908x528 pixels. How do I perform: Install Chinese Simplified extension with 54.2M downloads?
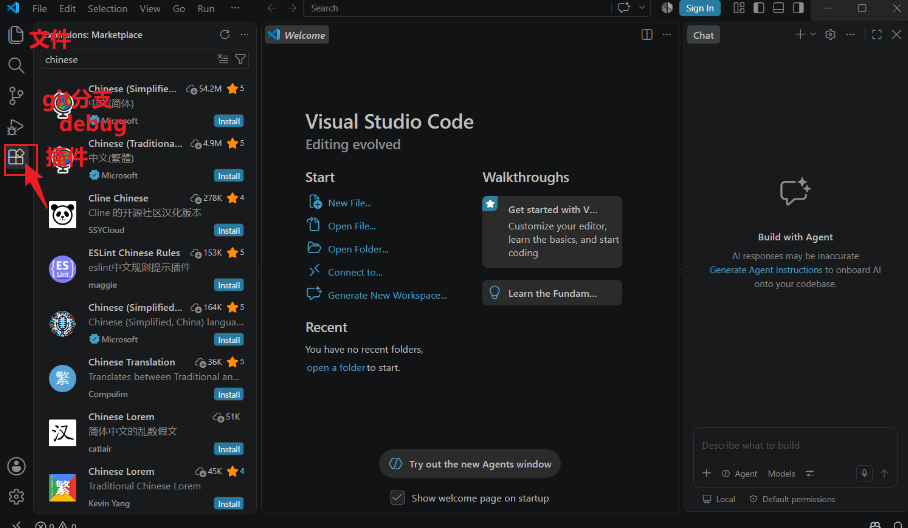pos(229,121)
